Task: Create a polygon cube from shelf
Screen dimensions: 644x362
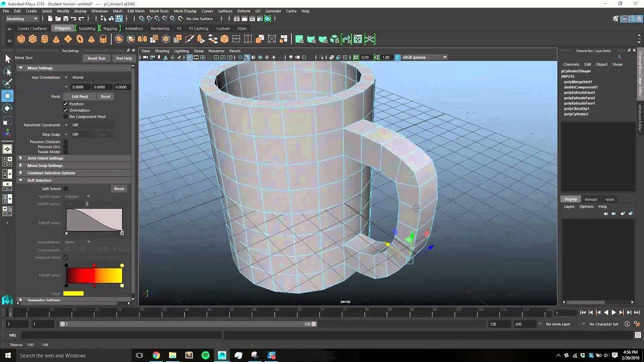Action: [x=33, y=39]
